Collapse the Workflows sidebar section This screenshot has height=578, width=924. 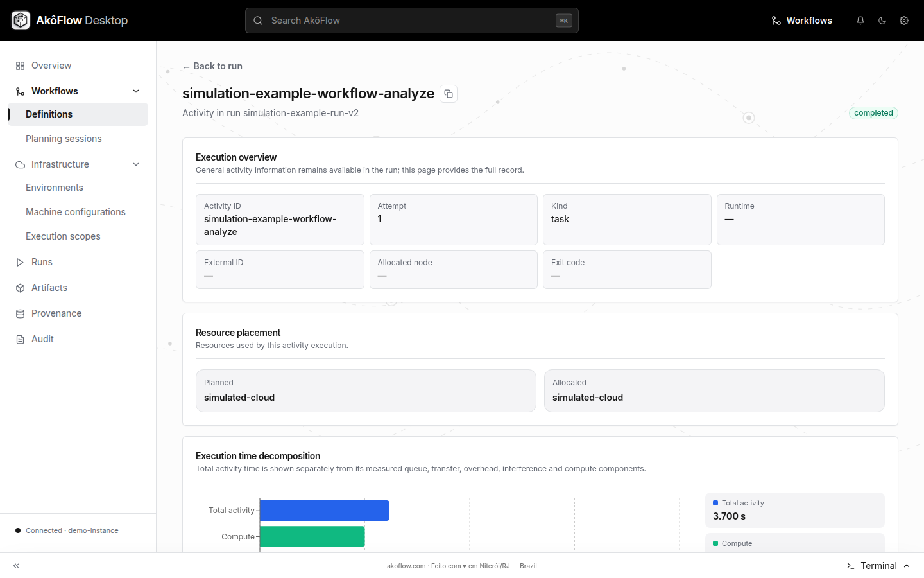[x=136, y=91]
